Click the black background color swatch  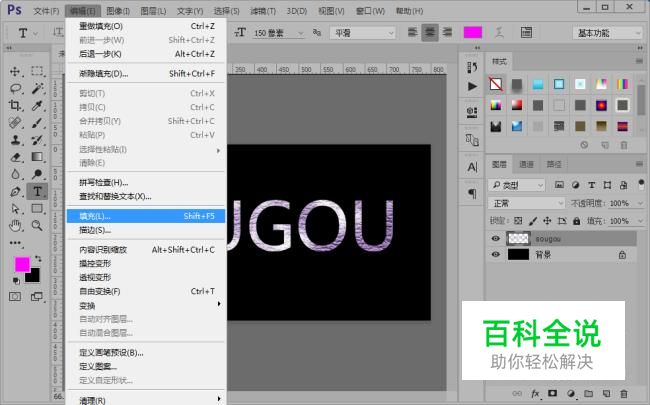point(34,276)
